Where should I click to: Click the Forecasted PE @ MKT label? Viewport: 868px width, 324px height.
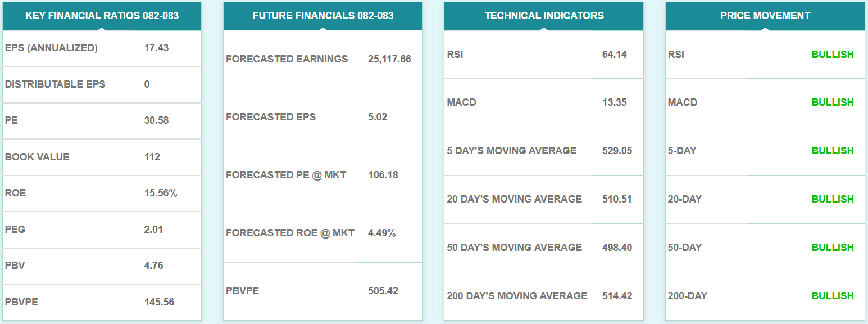click(286, 175)
